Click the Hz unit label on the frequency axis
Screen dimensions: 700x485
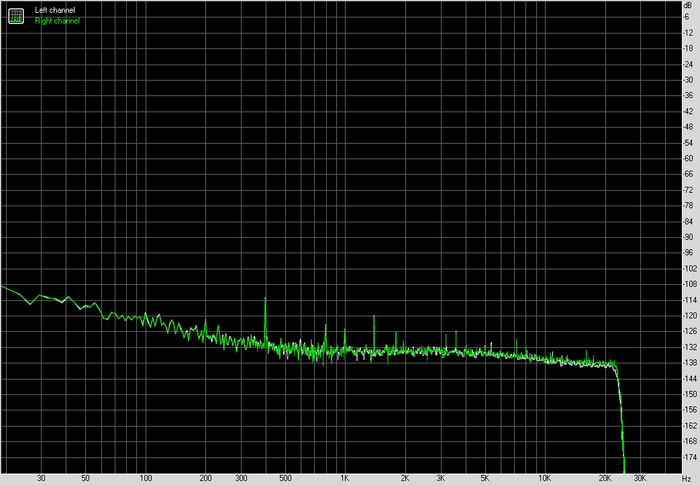(688, 478)
